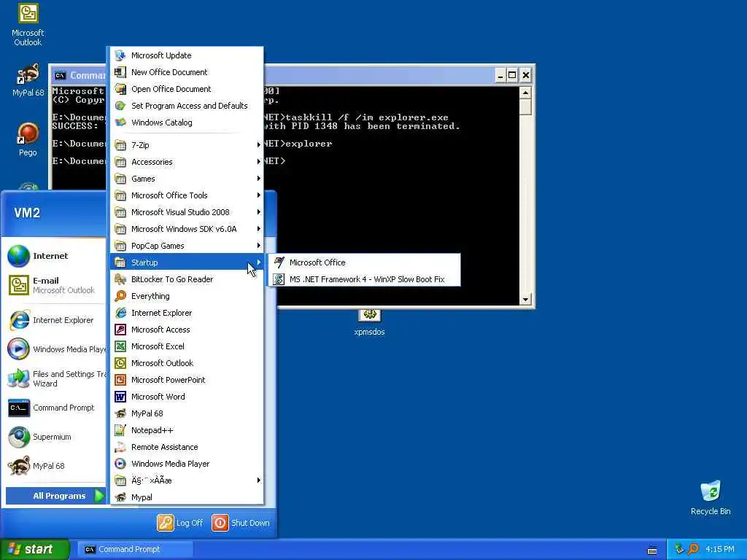Screen dimensions: 747x560
Task: Launch Microsoft PowerPoint
Action: click(x=187, y=380)
